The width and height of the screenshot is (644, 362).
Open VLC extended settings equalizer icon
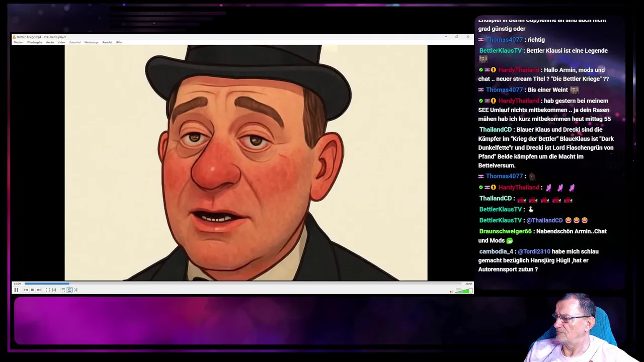click(x=54, y=290)
